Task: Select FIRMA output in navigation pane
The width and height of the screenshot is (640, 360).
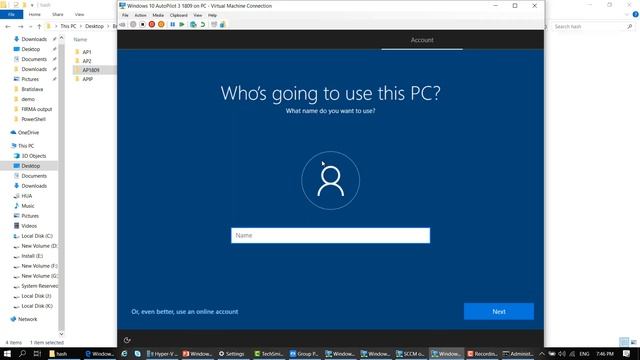Action: 36,109
